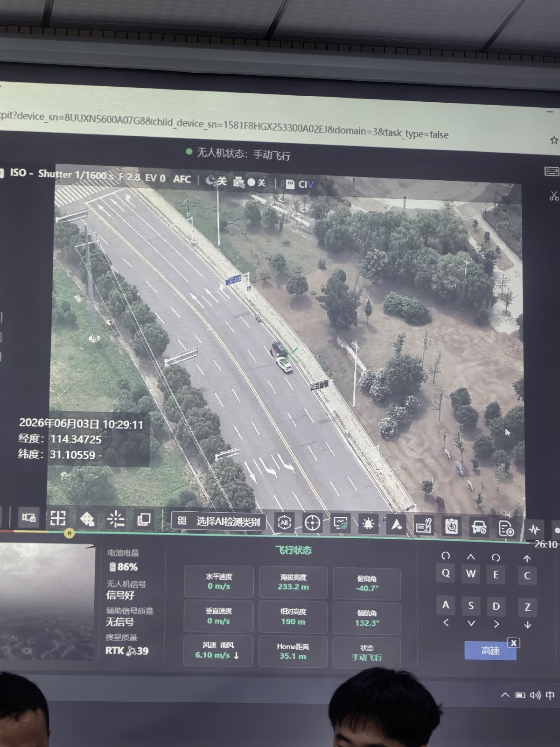Viewport: 560px width, 747px height.
Task: Click the F 2.8 aperture value
Action: 129,177
